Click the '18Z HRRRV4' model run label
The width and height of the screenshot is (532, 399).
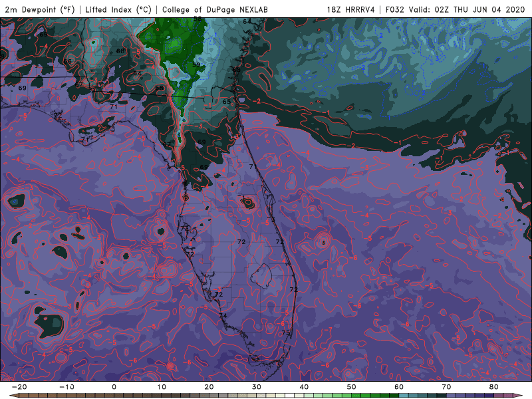click(351, 9)
